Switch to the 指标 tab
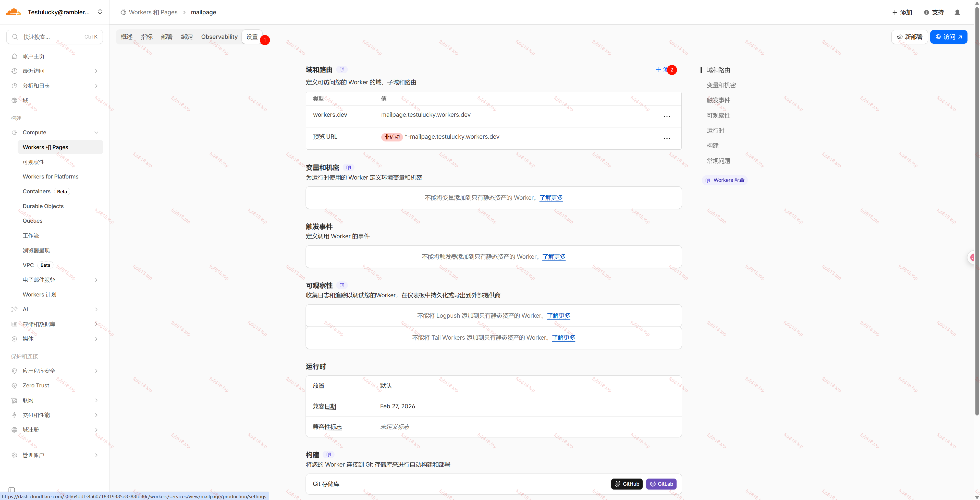This screenshot has height=500, width=980. pyautogui.click(x=146, y=37)
